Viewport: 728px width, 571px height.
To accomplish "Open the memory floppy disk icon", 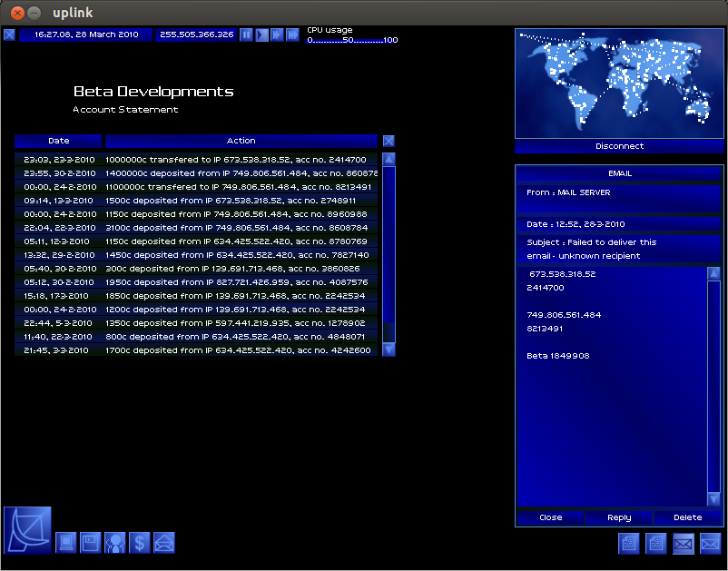I will [91, 543].
